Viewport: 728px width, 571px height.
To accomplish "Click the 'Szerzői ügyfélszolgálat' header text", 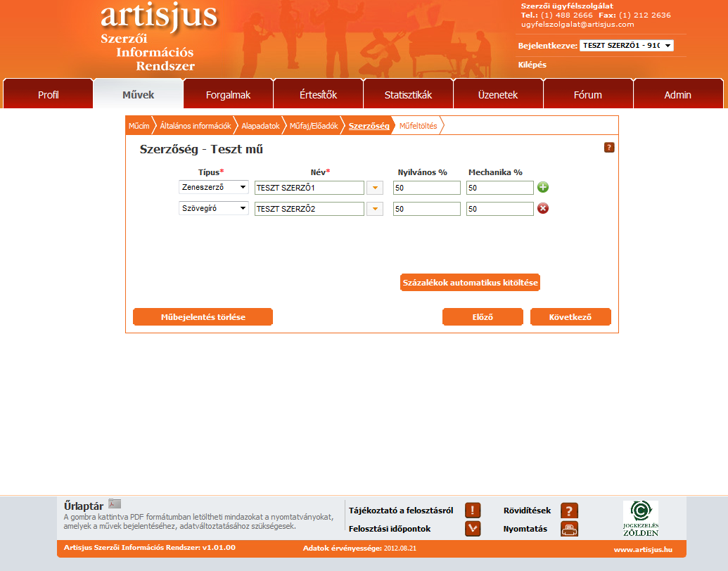I will 567,6.
